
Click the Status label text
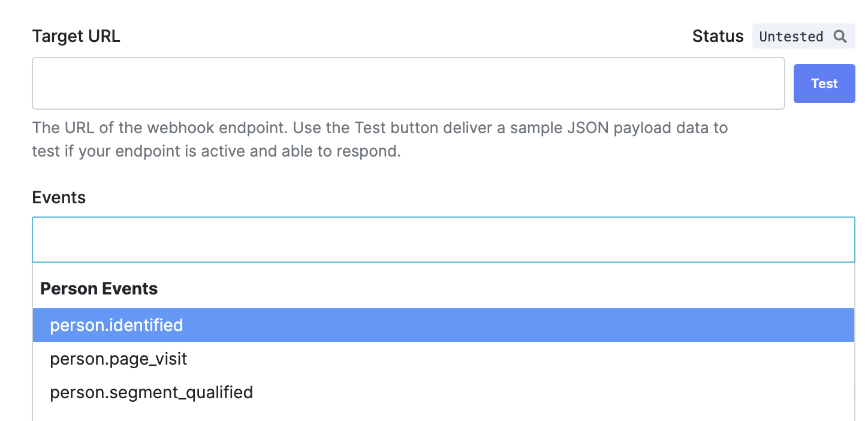[x=718, y=36]
